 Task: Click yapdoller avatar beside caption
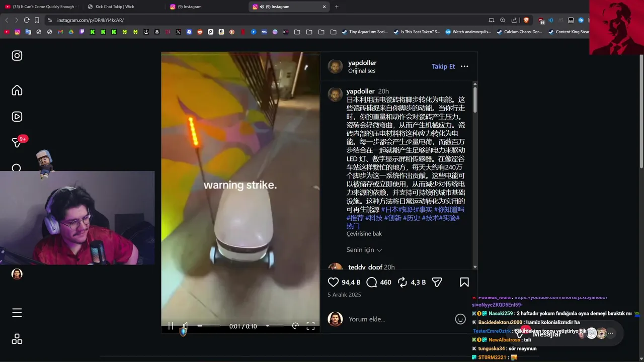point(335,95)
